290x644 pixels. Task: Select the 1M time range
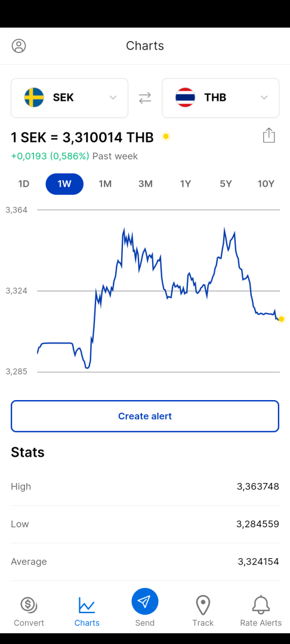pyautogui.click(x=105, y=184)
